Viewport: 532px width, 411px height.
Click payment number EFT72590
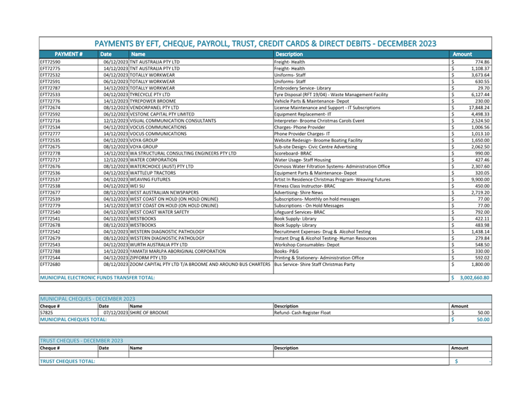[50, 62]
